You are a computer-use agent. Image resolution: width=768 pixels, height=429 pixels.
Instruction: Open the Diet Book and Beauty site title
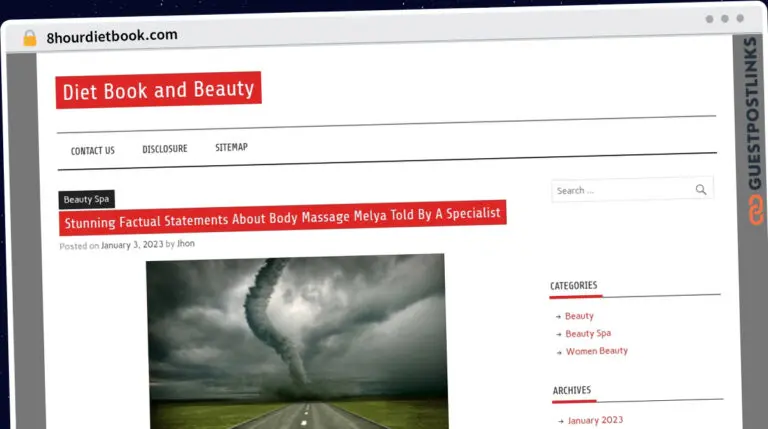click(158, 90)
